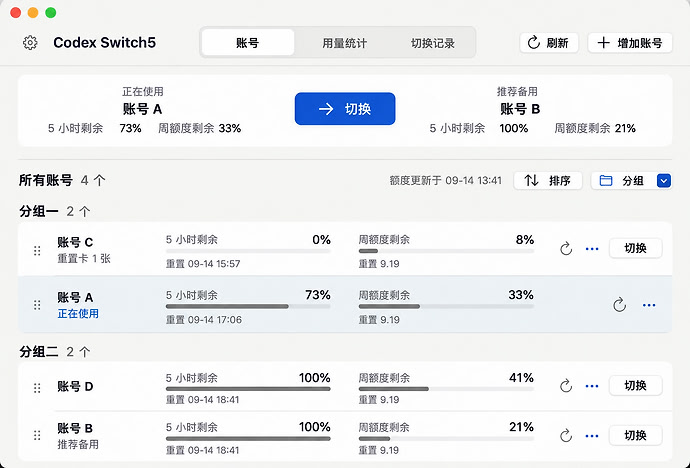The image size is (690, 468).
Task: Click the 5 小时剩余 progress bar of 账号 A
Action: pyautogui.click(x=248, y=306)
